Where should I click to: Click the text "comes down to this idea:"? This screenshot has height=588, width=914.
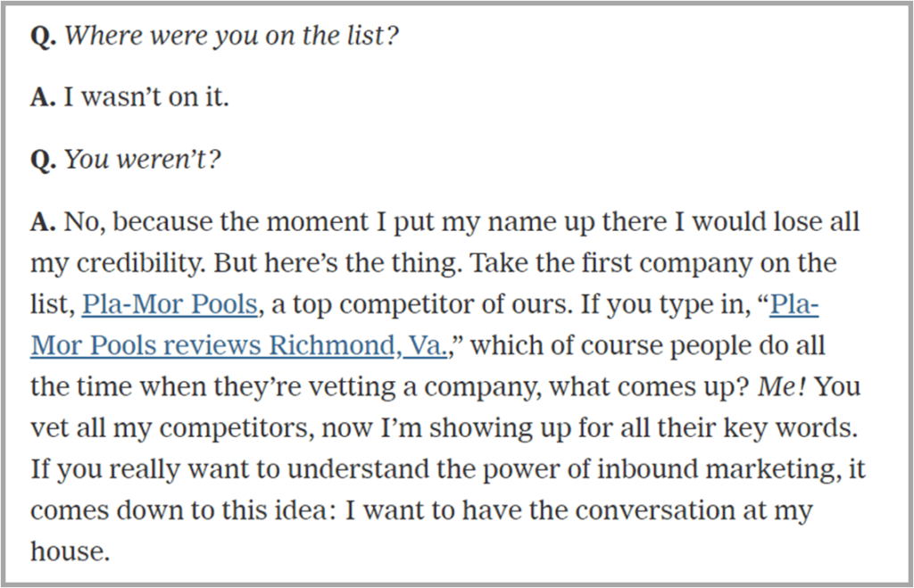184,510
